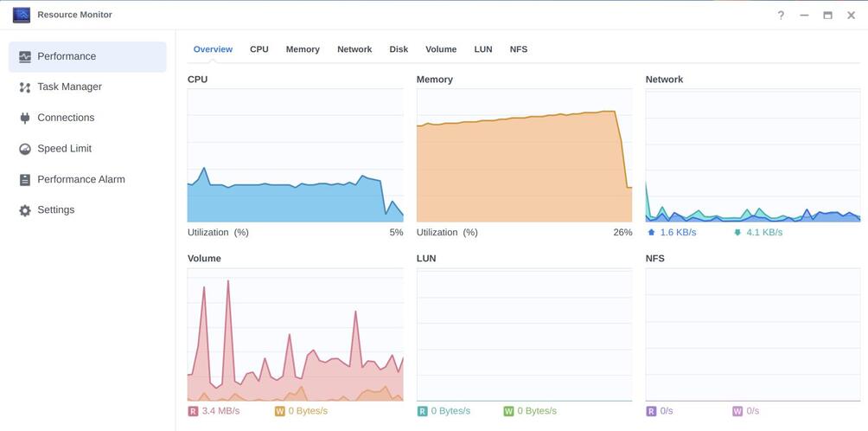Click the help question mark icon
This screenshot has height=431, width=868.
(x=781, y=16)
